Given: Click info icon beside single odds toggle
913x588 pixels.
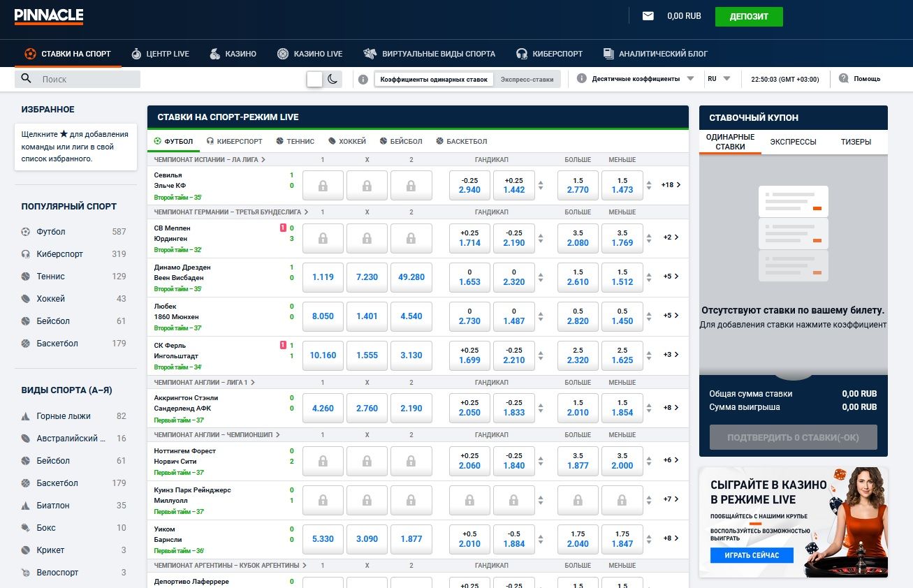Looking at the screenshot, I should (x=363, y=80).
